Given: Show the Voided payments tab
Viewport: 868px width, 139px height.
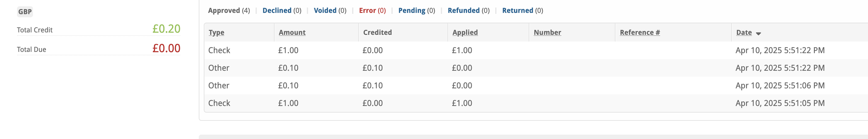Looking at the screenshot, I should click(x=330, y=10).
